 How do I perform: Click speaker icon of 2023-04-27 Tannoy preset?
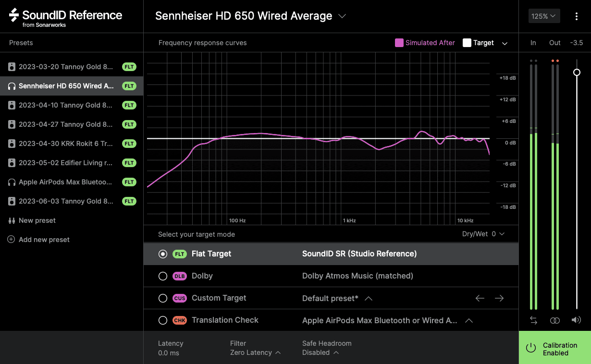(12, 124)
